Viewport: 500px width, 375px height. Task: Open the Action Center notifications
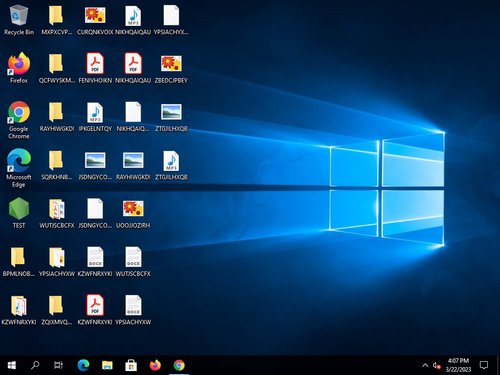point(484,365)
